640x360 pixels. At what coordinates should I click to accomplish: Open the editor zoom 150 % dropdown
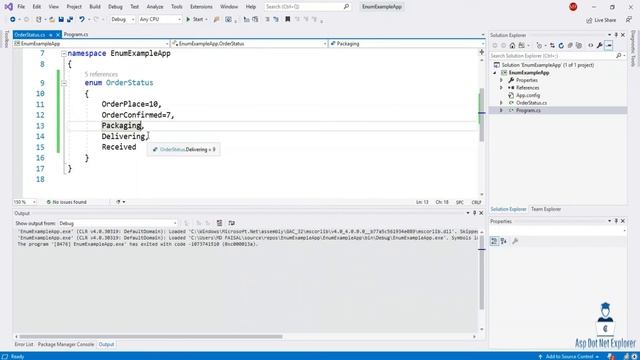pos(24,202)
